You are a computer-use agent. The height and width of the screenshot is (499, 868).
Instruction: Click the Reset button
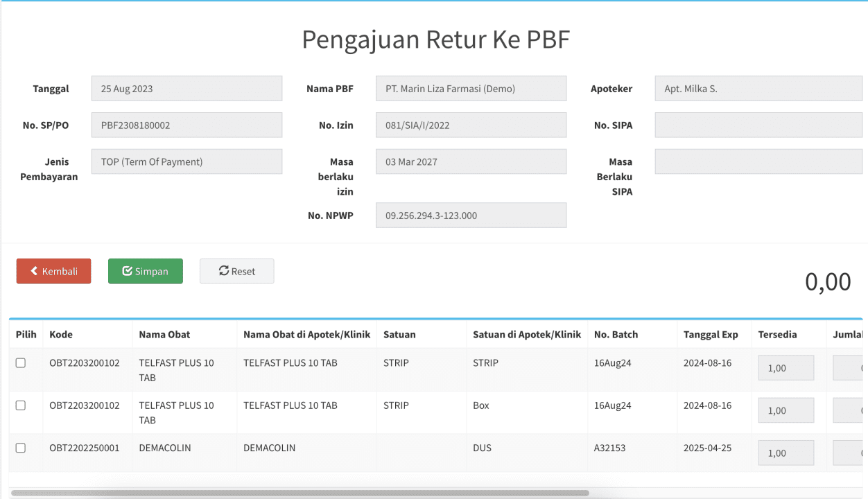click(x=237, y=271)
